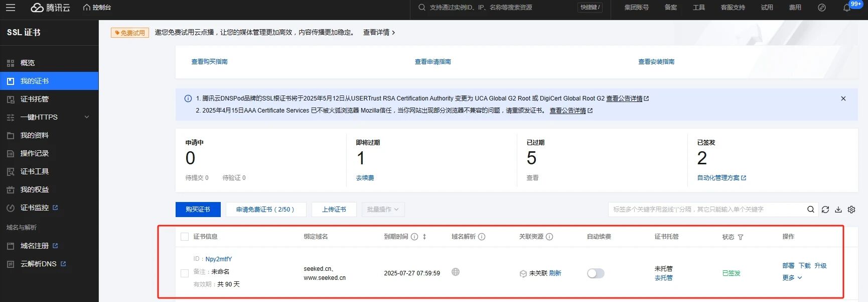Click the compass icon in top bar
868x302 pixels.
(822, 8)
